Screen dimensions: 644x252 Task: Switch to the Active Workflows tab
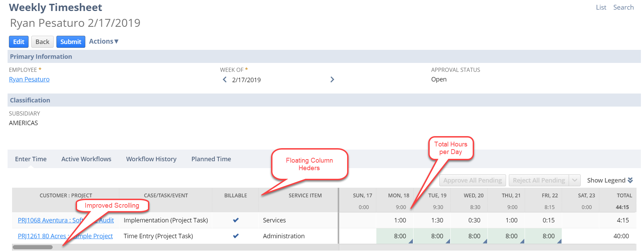(x=86, y=159)
